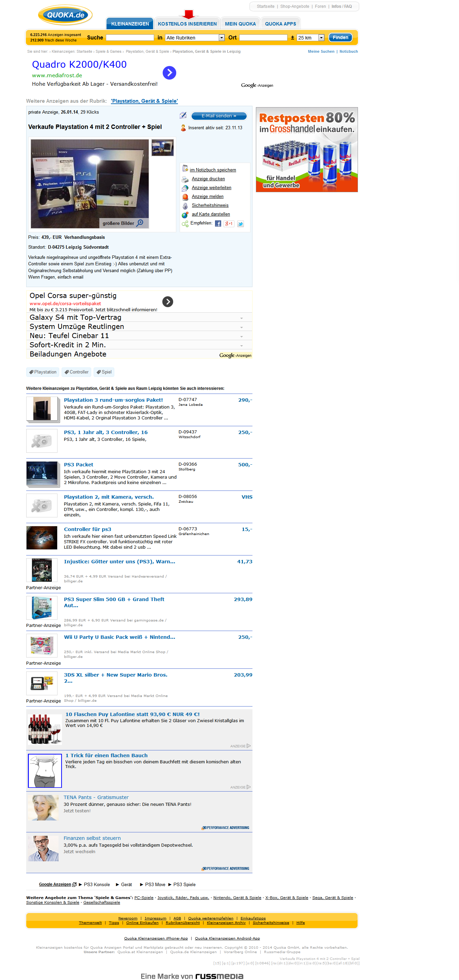
Task: Switch to the KLEINANZEIGEN tab
Action: [130, 23]
